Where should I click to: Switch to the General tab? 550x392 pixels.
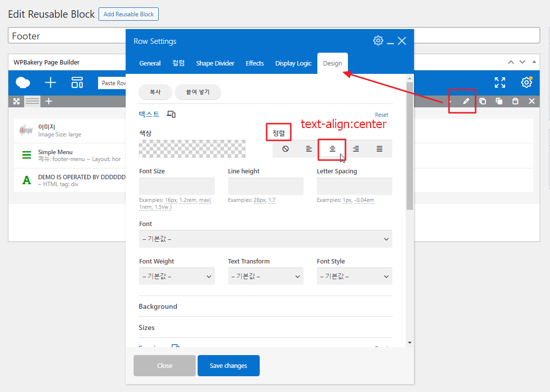[150, 63]
